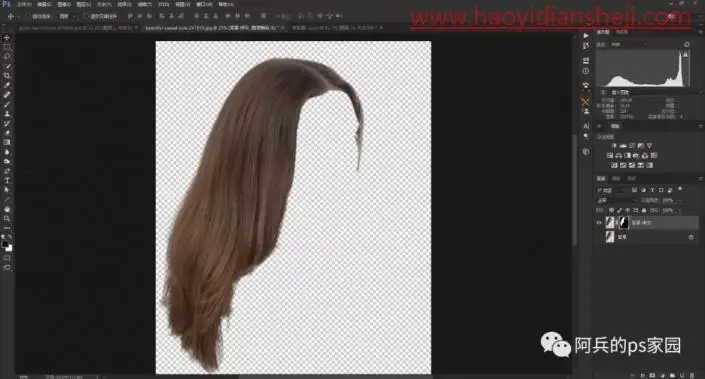705x379 pixels.
Task: Select the Move tool in the toolbar
Action: click(7, 38)
